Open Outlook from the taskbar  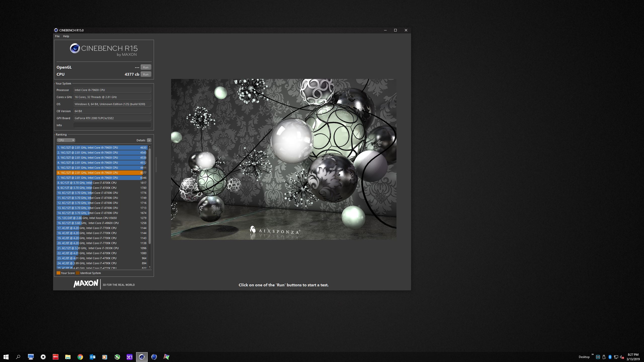coord(92,357)
